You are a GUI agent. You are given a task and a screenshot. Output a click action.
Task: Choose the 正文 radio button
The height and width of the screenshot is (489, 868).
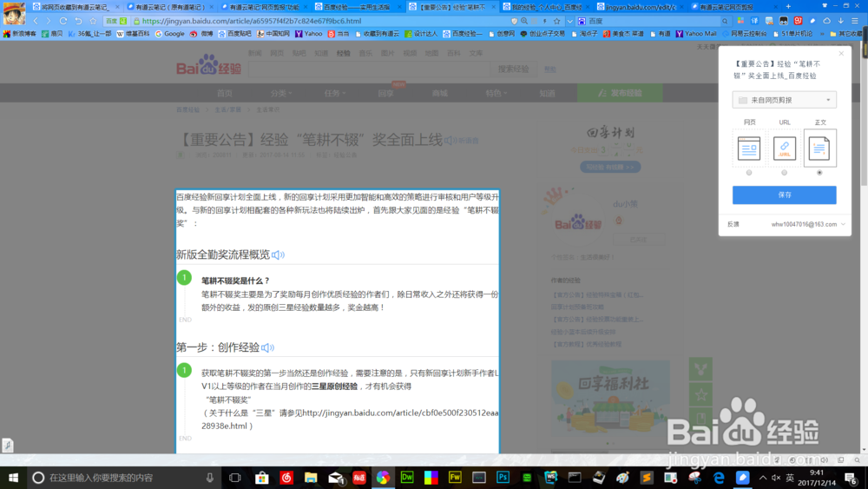pyautogui.click(x=820, y=173)
